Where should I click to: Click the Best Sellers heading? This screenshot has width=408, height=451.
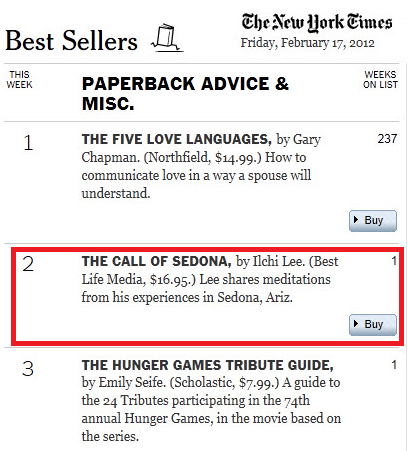point(71,40)
